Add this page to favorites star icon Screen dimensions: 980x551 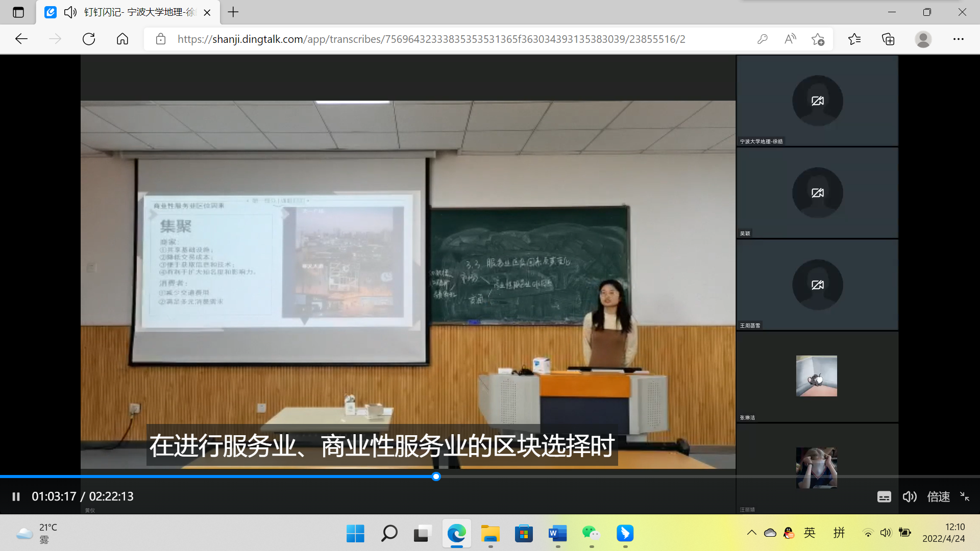[818, 39]
